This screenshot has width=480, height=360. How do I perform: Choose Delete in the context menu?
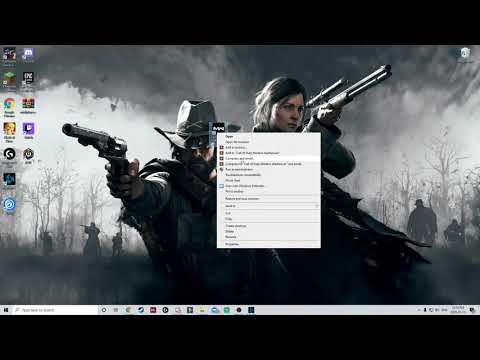[x=269, y=231]
